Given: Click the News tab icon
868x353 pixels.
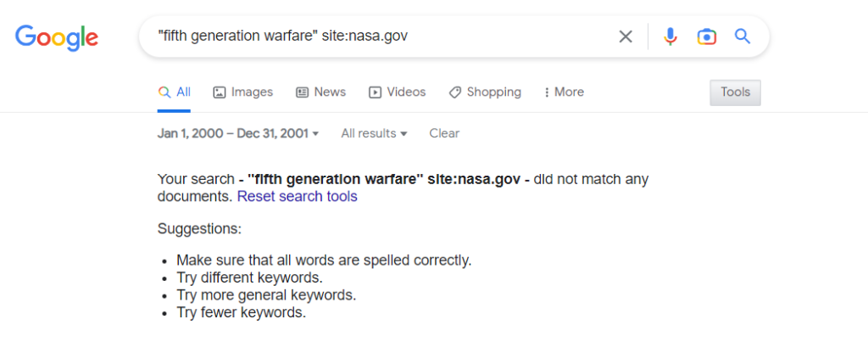Looking at the screenshot, I should [x=303, y=92].
